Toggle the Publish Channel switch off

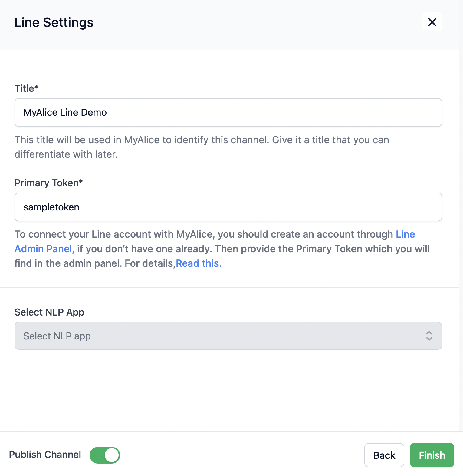tap(105, 455)
